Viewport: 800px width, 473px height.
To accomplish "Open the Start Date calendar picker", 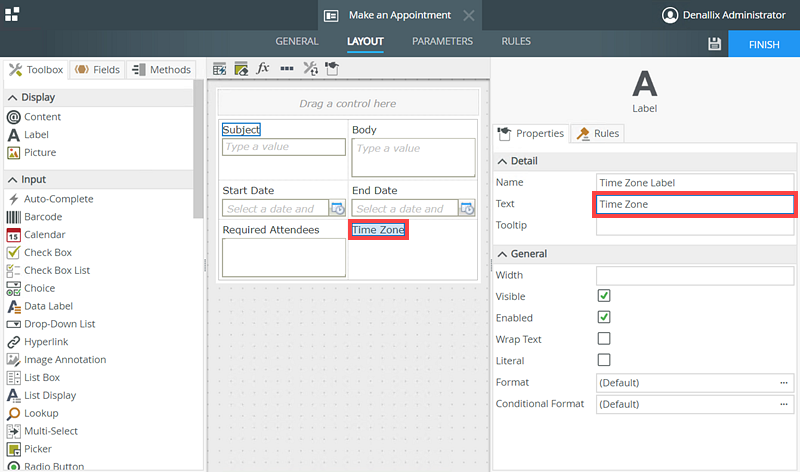I will pyautogui.click(x=337, y=209).
